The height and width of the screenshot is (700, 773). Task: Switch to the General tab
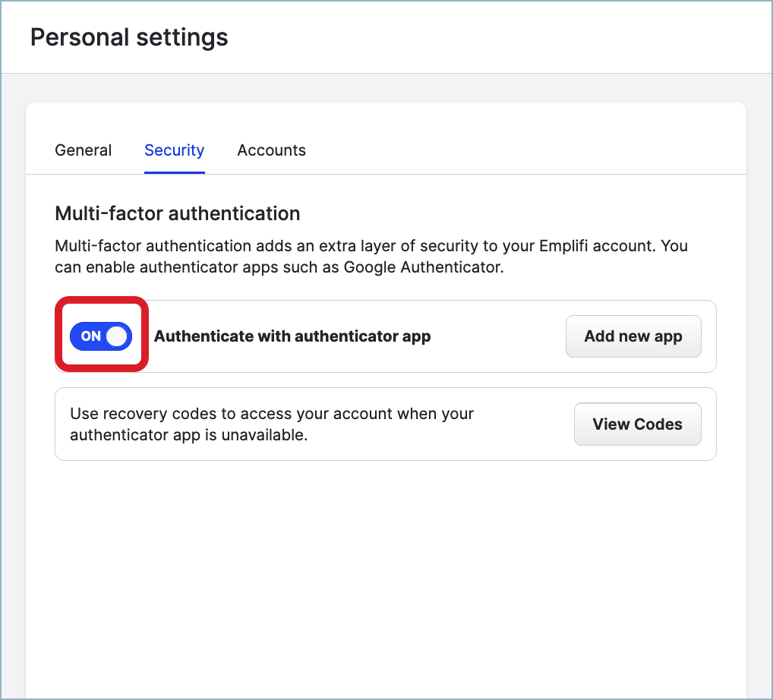[x=83, y=150]
